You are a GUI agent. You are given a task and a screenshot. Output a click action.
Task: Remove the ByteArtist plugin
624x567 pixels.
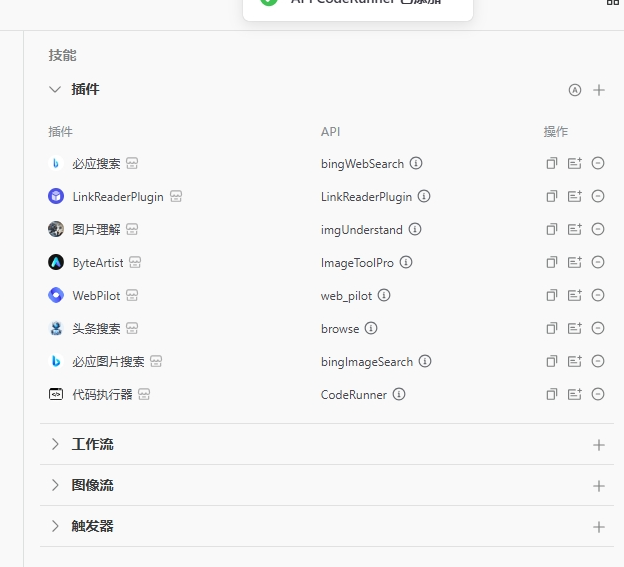pyautogui.click(x=598, y=262)
